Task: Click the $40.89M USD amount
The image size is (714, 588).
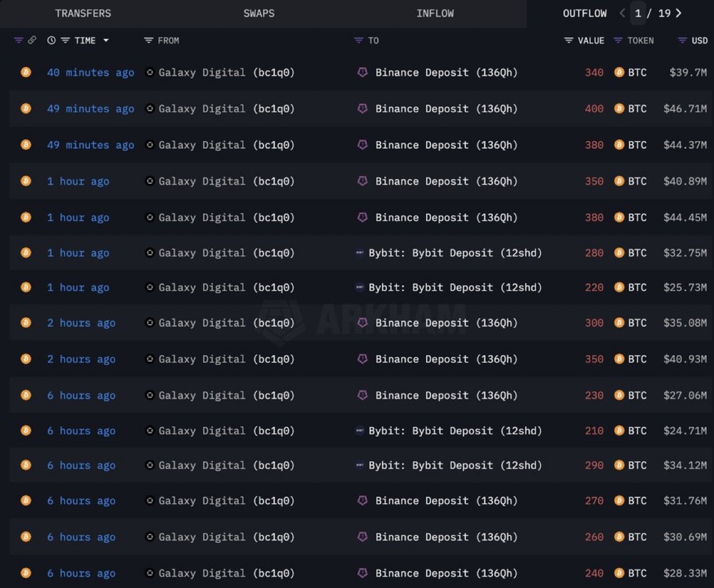Action: click(685, 181)
